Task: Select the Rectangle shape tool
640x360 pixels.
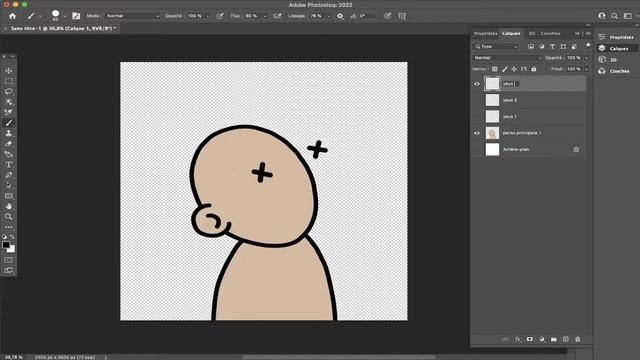Action: coord(9,196)
